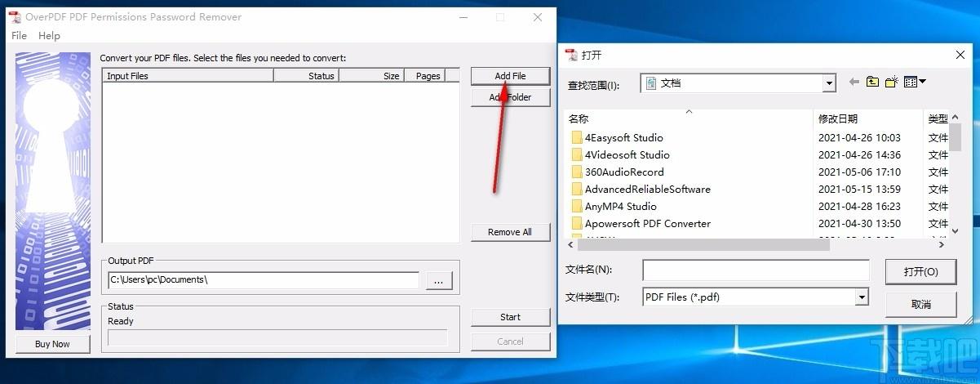The height and width of the screenshot is (384, 980).
Task: Click the date 2021-04-28 16:23
Action: pyautogui.click(x=859, y=206)
